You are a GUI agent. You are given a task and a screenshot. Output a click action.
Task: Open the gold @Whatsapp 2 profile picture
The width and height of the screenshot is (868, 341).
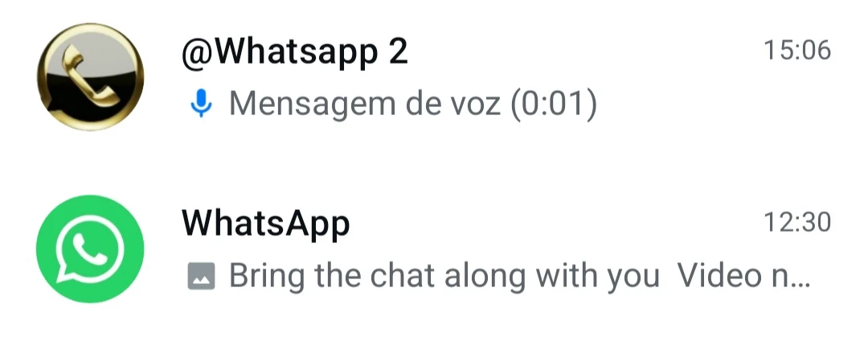tap(90, 77)
